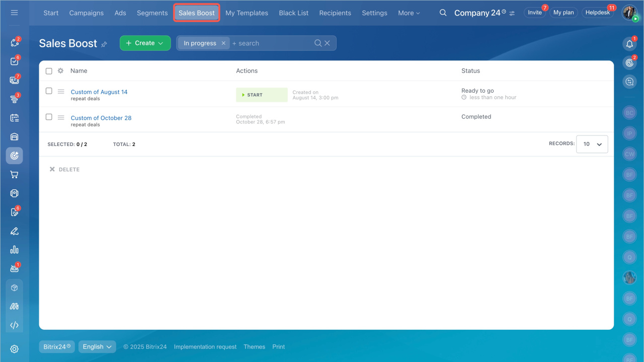Click the Bitrix24 button in footer

pos(57,347)
